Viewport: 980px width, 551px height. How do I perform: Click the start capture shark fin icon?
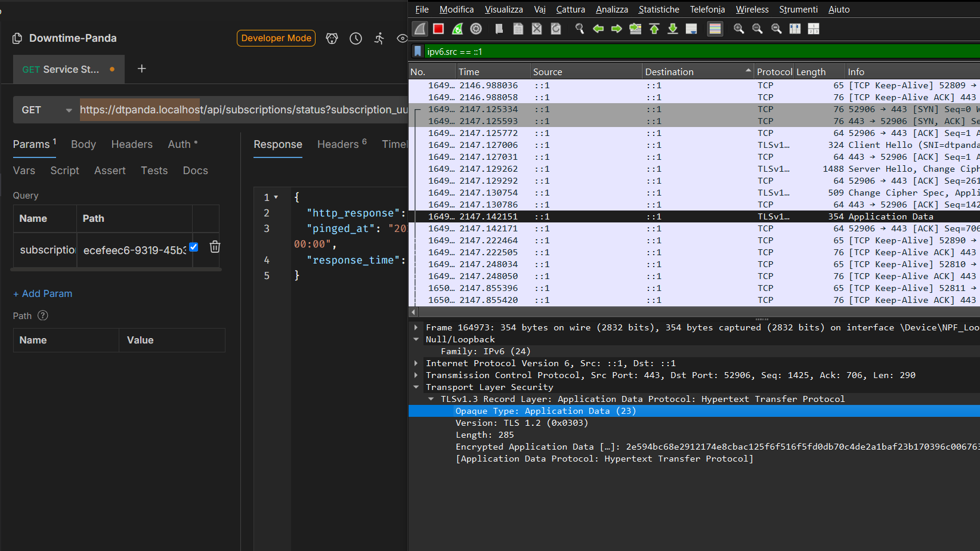pos(421,29)
